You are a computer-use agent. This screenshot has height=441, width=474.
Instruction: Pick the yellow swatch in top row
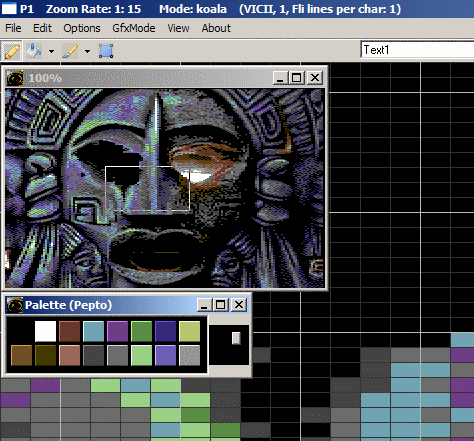189,331
